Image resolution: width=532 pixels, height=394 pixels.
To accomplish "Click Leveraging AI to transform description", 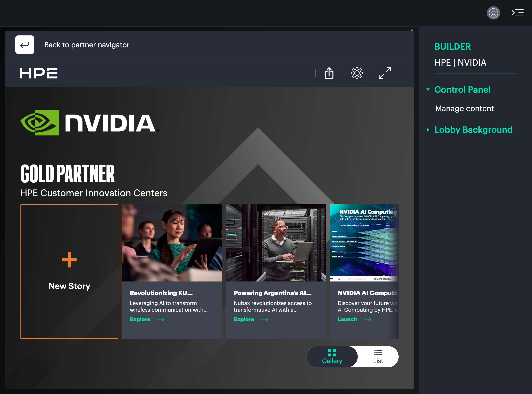I will (169, 306).
